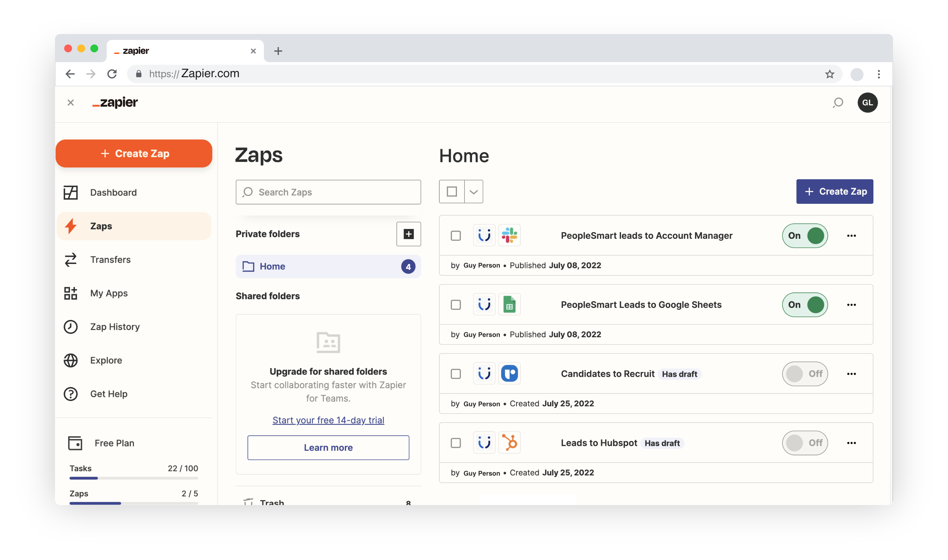Go forward in the browser
Image resolution: width=948 pixels, height=560 pixels.
coord(91,74)
